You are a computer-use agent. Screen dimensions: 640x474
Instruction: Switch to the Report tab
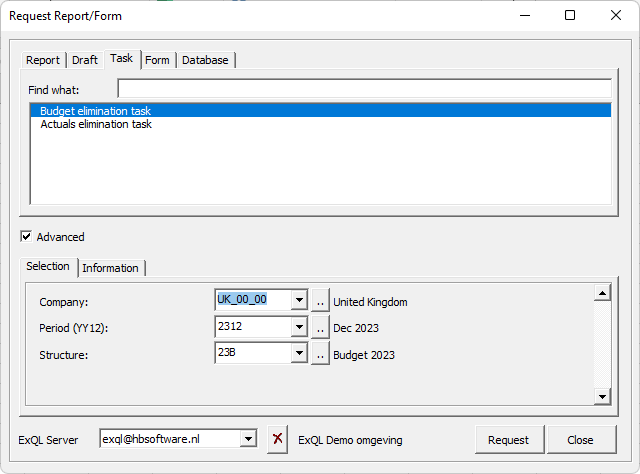tap(43, 60)
